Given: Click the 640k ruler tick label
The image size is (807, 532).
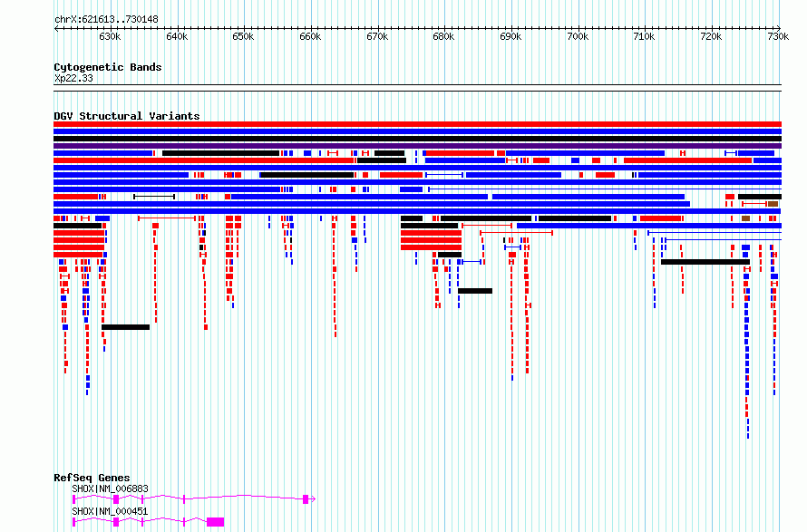Looking at the screenshot, I should [x=177, y=37].
